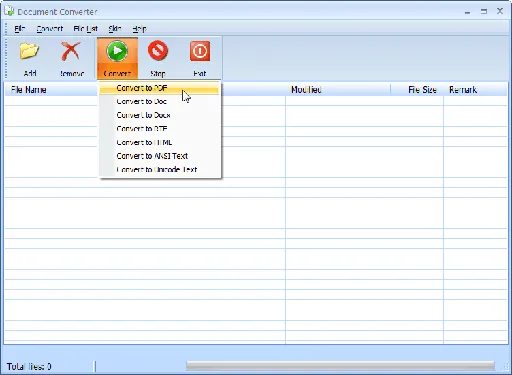Maximize the Document Converter window
This screenshot has width=512, height=375.
tap(484, 12)
